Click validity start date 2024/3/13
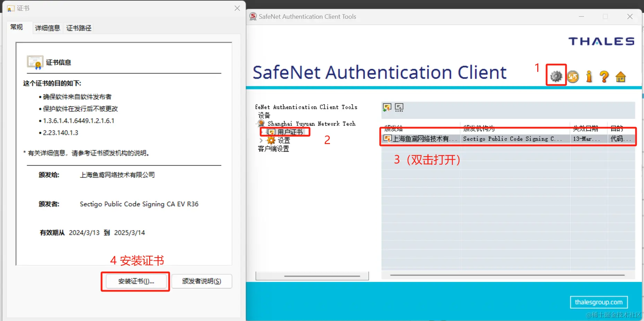Viewport: 644px width, 321px height. pyautogui.click(x=84, y=233)
